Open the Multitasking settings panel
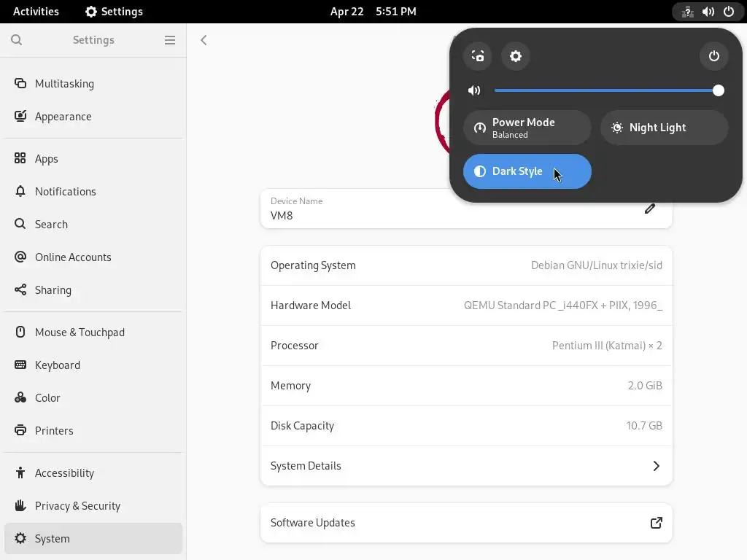This screenshot has height=560, width=747. [x=93, y=84]
